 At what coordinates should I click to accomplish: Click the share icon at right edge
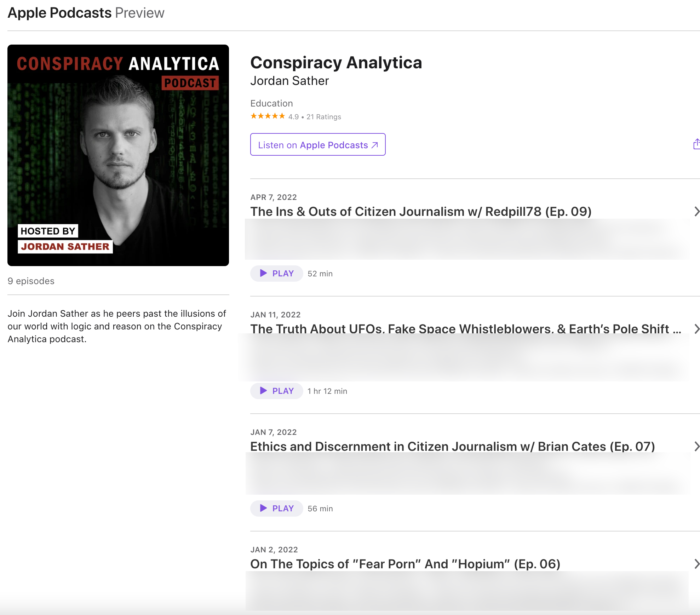click(x=696, y=144)
